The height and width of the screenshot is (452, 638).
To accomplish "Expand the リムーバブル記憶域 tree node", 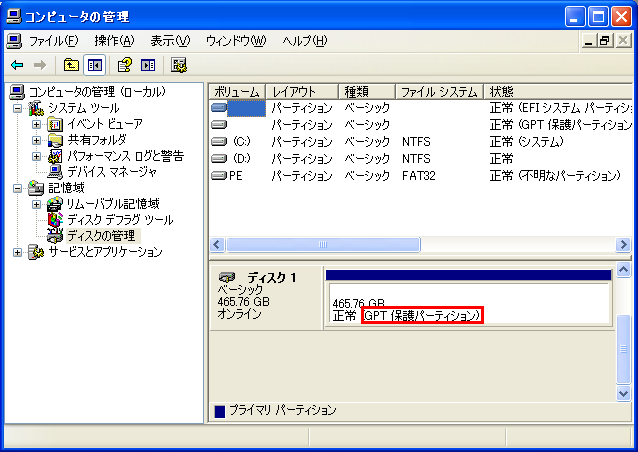I will [x=36, y=204].
